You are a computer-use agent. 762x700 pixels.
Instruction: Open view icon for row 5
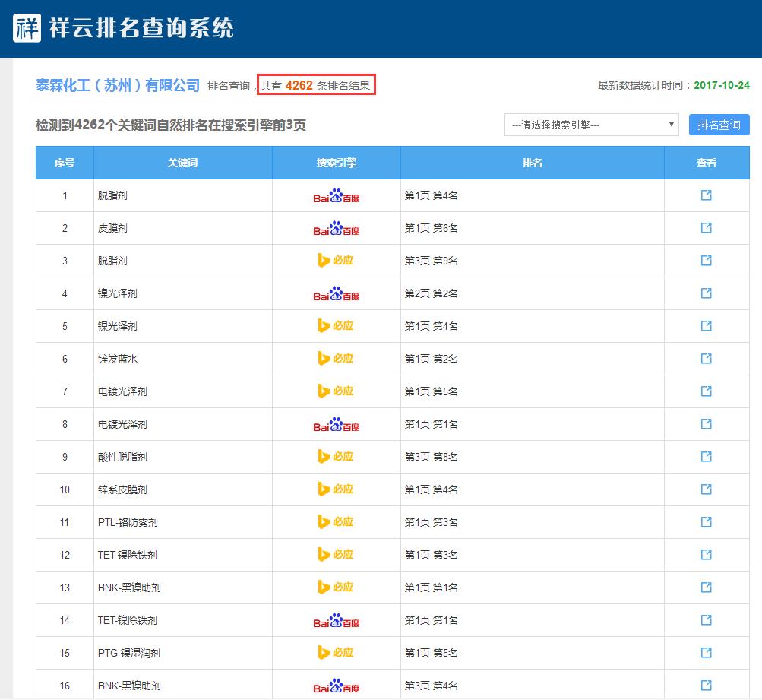coord(706,325)
